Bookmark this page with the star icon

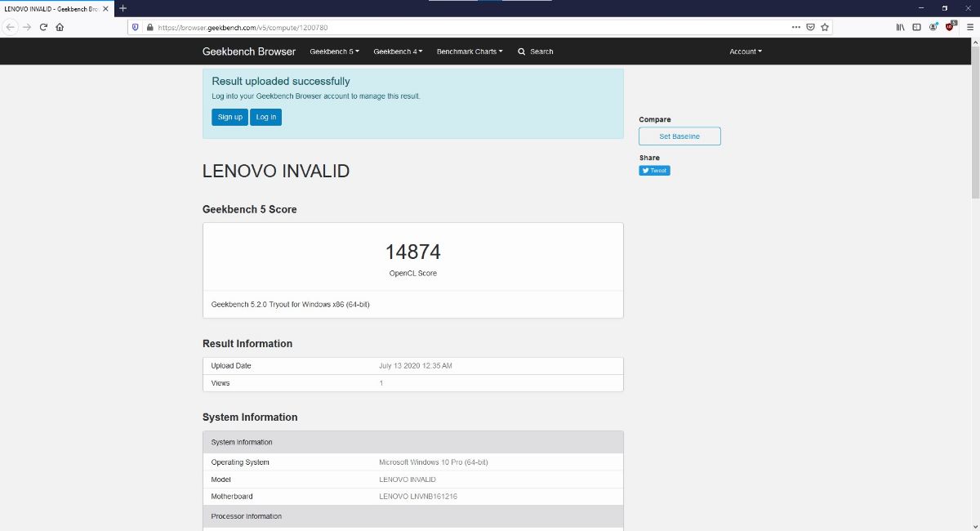click(x=825, y=27)
